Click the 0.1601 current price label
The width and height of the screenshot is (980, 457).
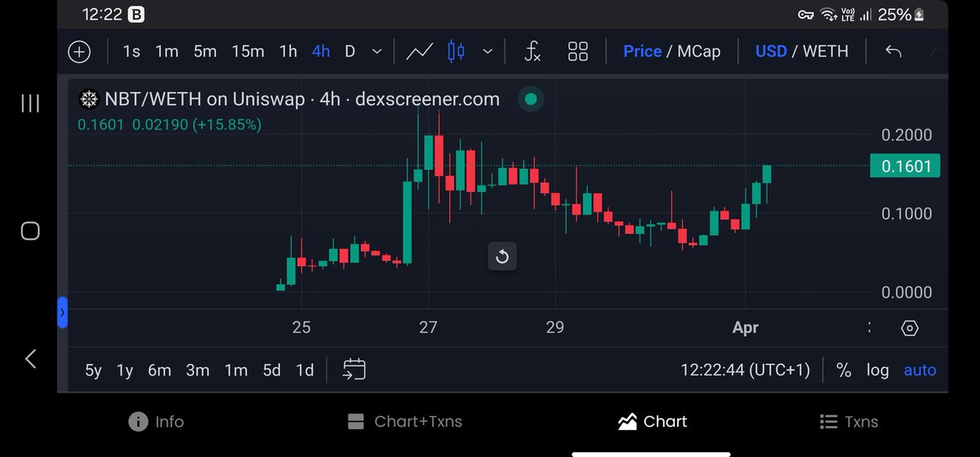tap(906, 166)
